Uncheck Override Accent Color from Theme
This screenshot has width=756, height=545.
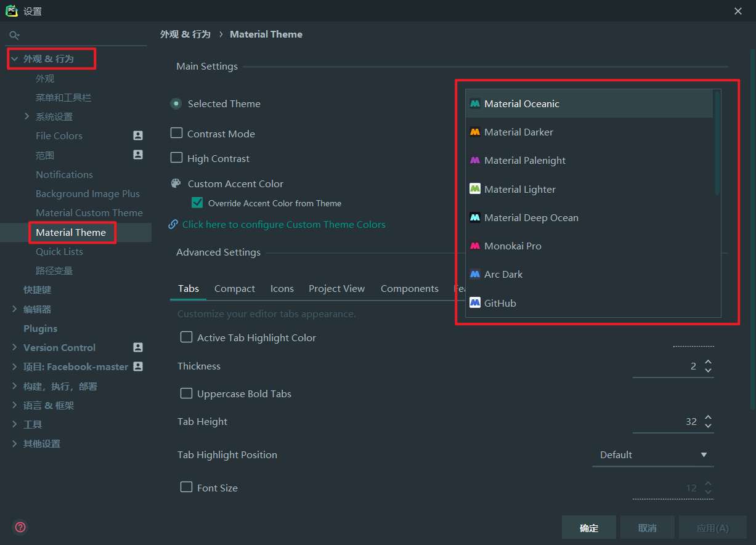(197, 203)
